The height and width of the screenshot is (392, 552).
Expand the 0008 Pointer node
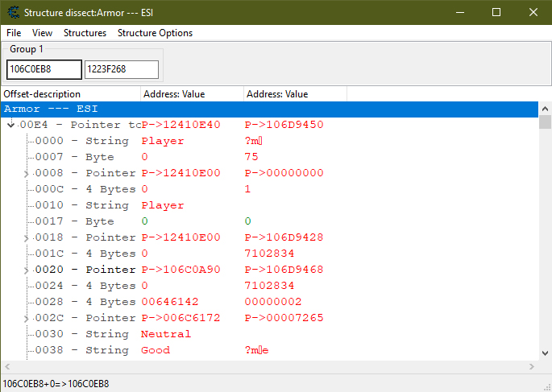click(x=27, y=174)
